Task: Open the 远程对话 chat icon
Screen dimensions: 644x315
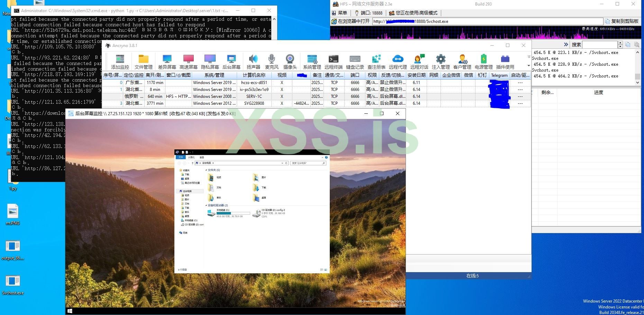Action: pyautogui.click(x=419, y=62)
